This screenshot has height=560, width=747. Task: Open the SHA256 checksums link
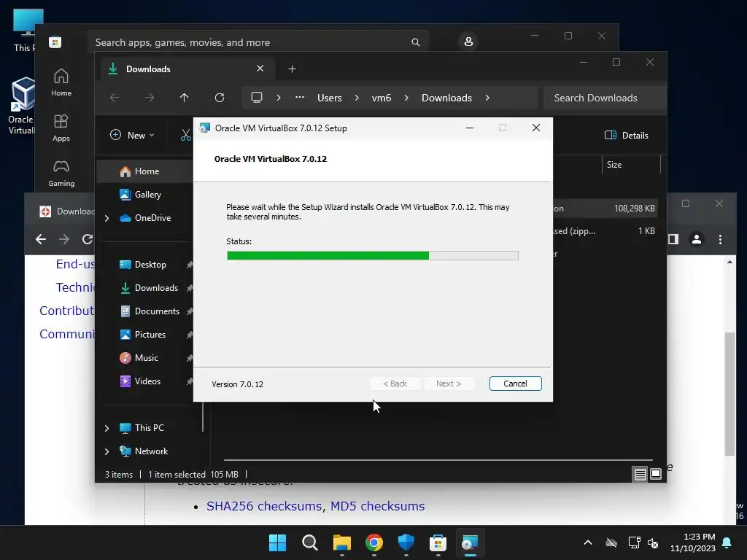pos(264,506)
